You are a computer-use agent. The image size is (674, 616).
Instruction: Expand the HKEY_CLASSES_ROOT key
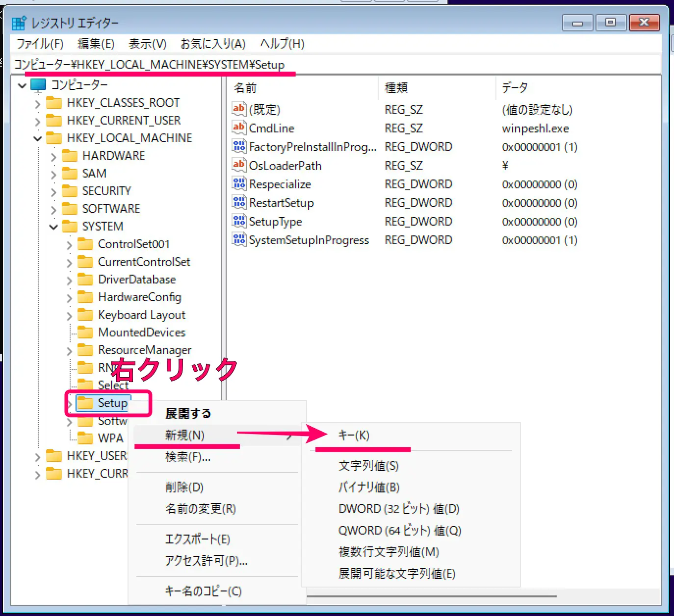click(x=38, y=103)
